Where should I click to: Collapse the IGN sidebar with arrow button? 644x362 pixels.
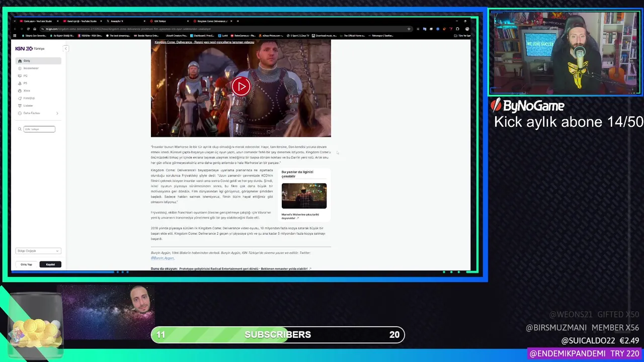[x=65, y=48]
